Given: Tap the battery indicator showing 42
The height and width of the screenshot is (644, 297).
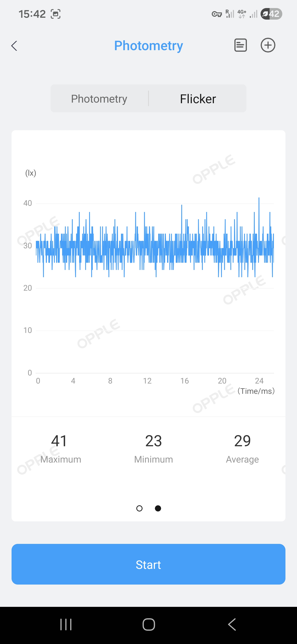Looking at the screenshot, I should coord(271,14).
